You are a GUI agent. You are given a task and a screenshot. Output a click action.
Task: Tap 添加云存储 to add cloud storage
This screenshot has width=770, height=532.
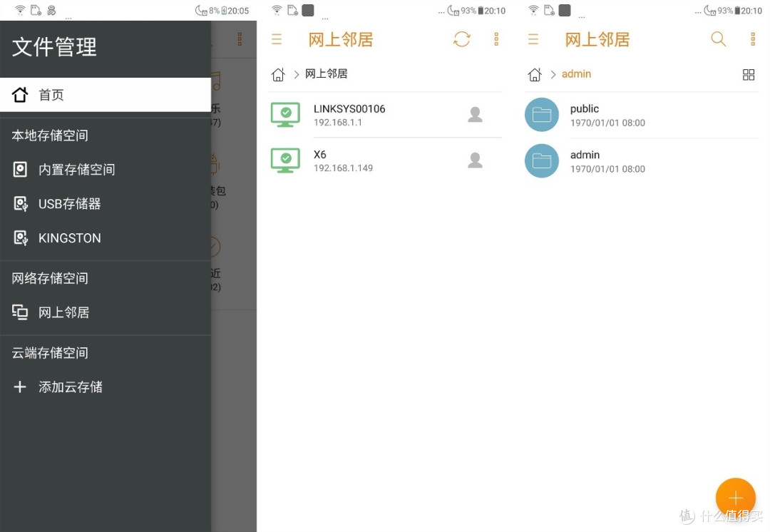pyautogui.click(x=106, y=387)
